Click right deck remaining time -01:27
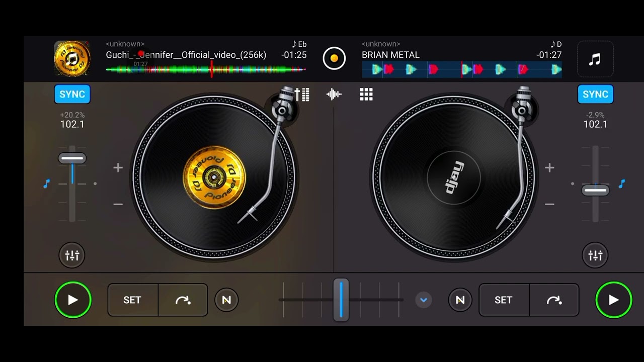Viewport: 644px width, 362px height. coord(549,55)
